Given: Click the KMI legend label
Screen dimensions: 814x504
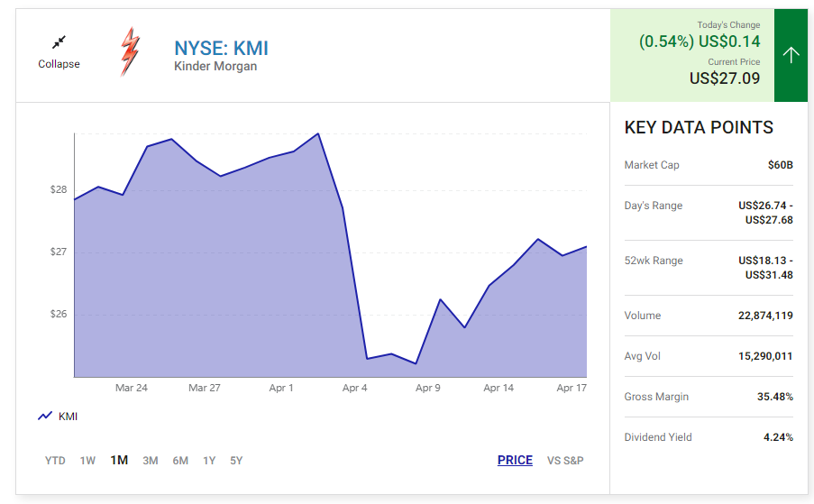Looking at the screenshot, I should tap(68, 417).
